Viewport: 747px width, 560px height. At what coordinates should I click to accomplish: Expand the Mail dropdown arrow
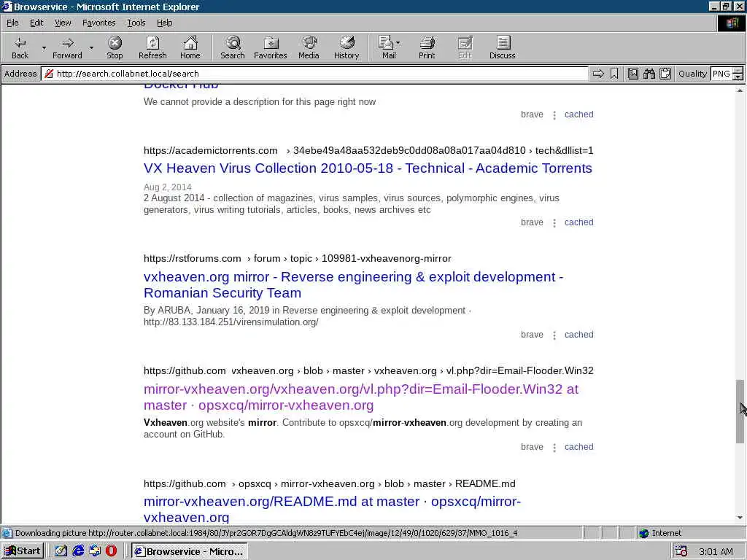pyautogui.click(x=398, y=43)
